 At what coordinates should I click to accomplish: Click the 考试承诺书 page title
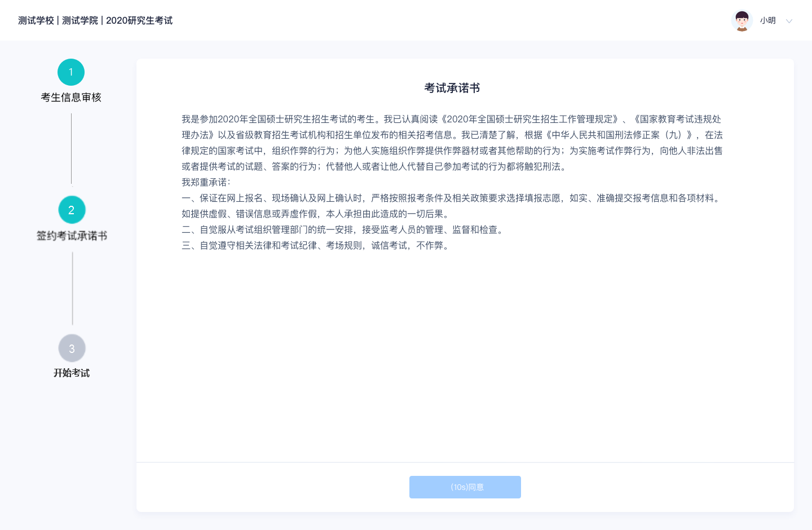pyautogui.click(x=452, y=88)
